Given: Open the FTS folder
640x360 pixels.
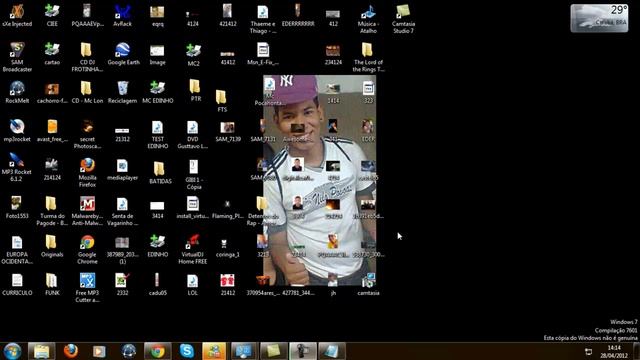Looking at the screenshot, I should 222,101.
